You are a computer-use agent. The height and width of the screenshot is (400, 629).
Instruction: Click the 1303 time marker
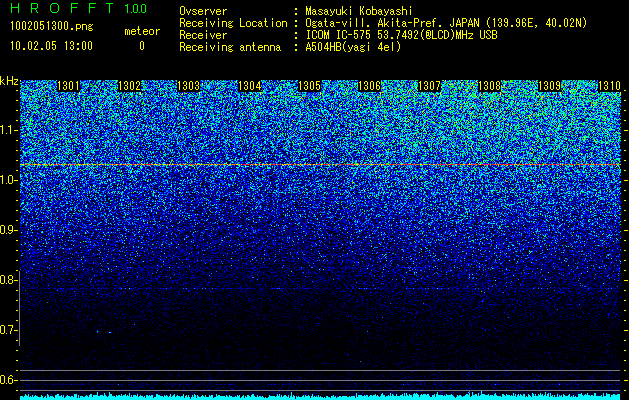coord(189,86)
